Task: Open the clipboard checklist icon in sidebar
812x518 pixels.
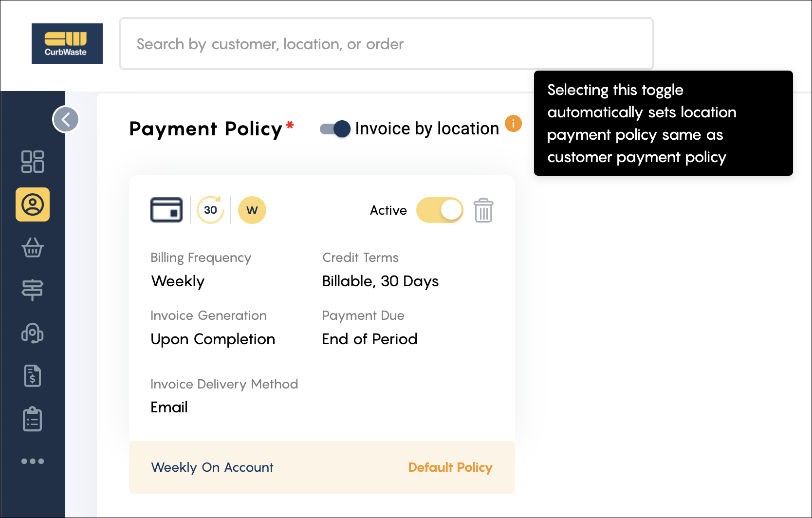Action: pyautogui.click(x=33, y=419)
